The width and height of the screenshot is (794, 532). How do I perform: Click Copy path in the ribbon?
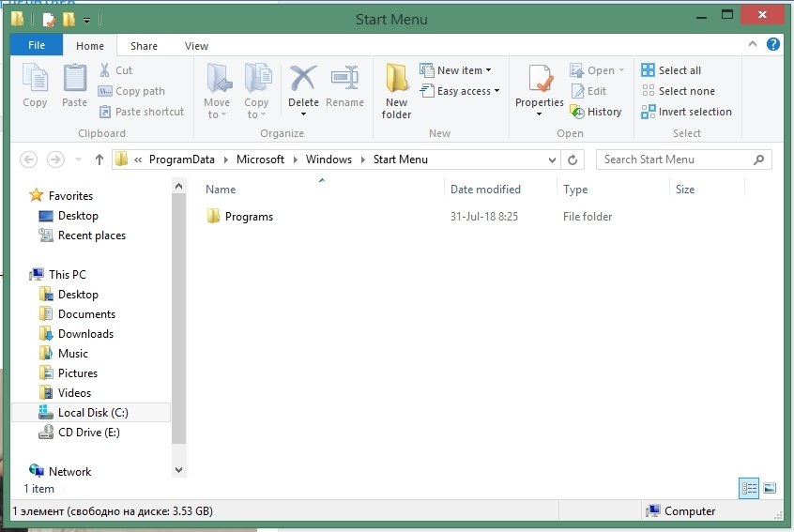(x=131, y=91)
